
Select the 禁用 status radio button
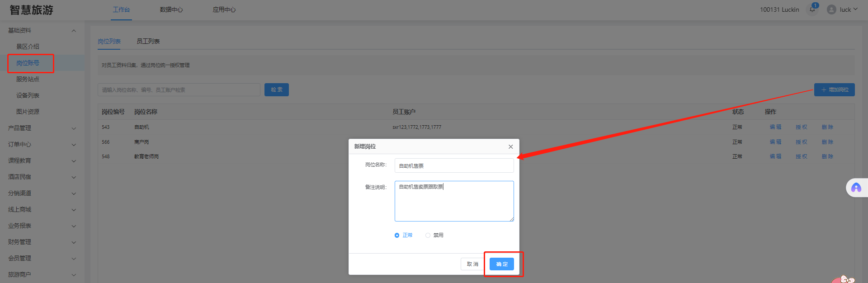pos(428,235)
